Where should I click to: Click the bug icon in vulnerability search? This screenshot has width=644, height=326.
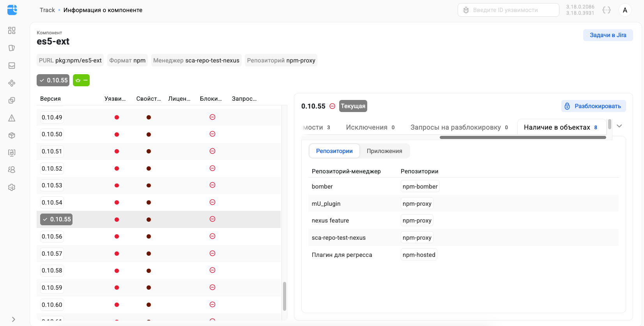click(466, 10)
